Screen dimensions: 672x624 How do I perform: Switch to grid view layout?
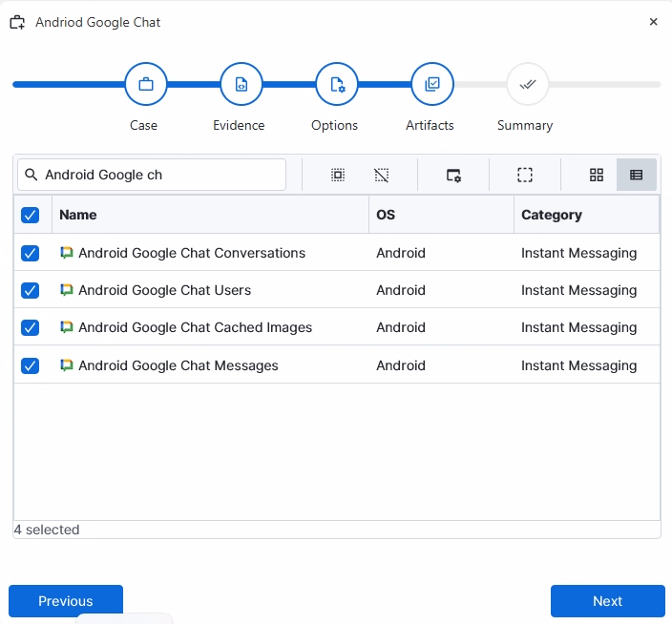pyautogui.click(x=597, y=175)
